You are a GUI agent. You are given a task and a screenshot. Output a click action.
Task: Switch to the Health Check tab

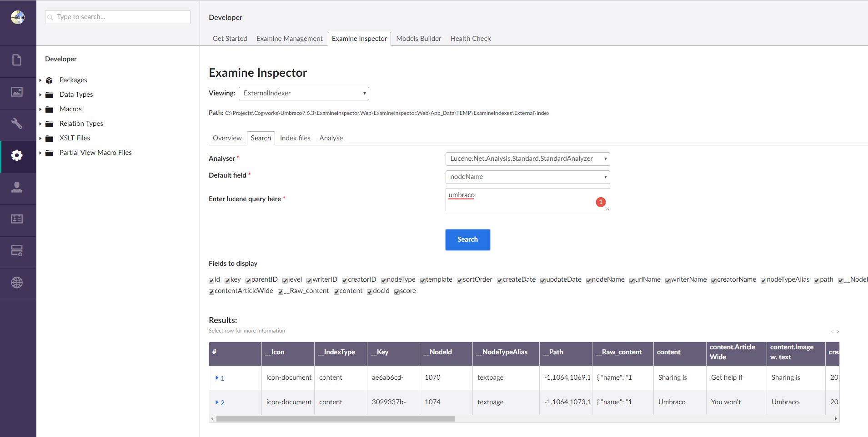point(471,39)
